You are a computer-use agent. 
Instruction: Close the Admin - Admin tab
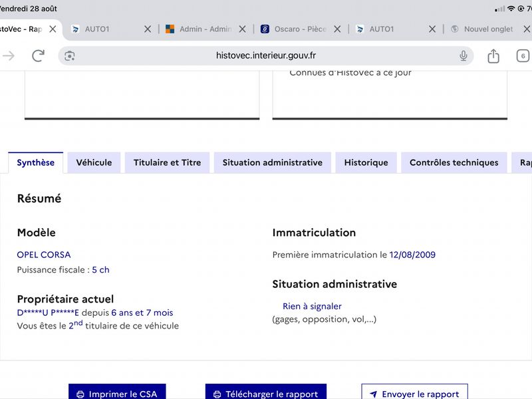coord(242,29)
